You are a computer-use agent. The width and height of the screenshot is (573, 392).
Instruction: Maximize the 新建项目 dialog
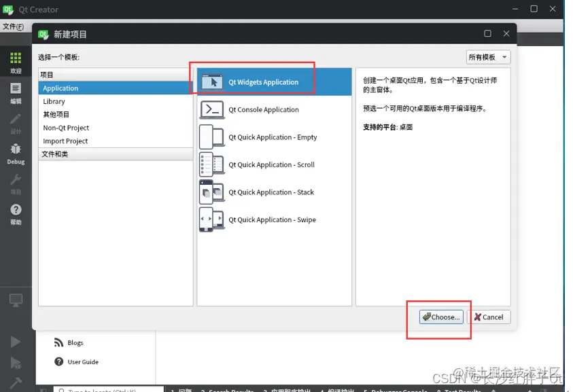[487, 33]
